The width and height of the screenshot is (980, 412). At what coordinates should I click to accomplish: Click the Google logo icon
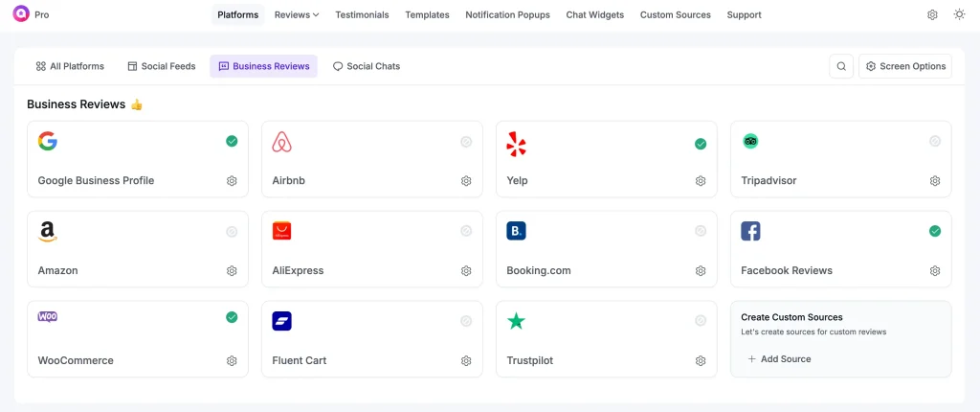pos(48,142)
